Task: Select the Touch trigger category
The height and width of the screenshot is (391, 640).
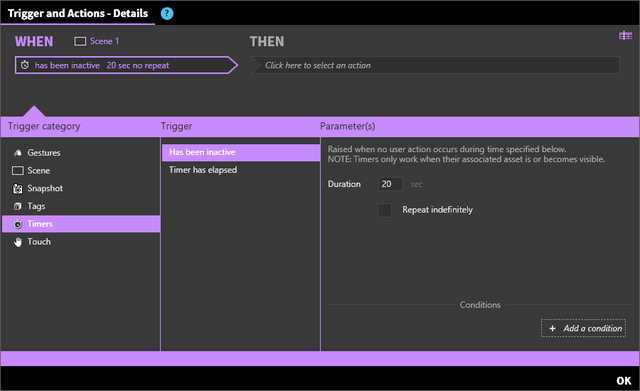Action: point(81,242)
